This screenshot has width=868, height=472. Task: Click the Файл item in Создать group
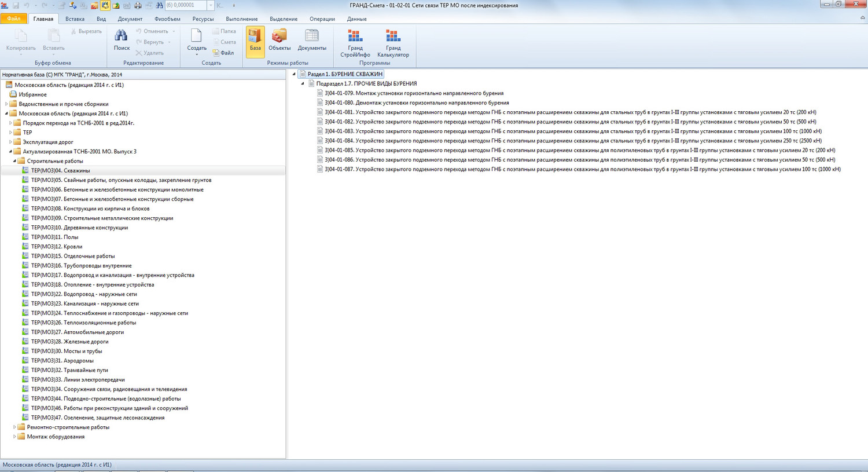coord(223,53)
